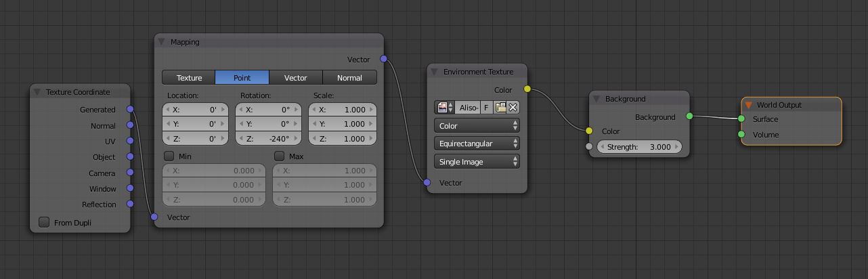Image resolution: width=868 pixels, height=279 pixels.
Task: Click the Rotation Z -240° field
Action: pyautogui.click(x=267, y=139)
